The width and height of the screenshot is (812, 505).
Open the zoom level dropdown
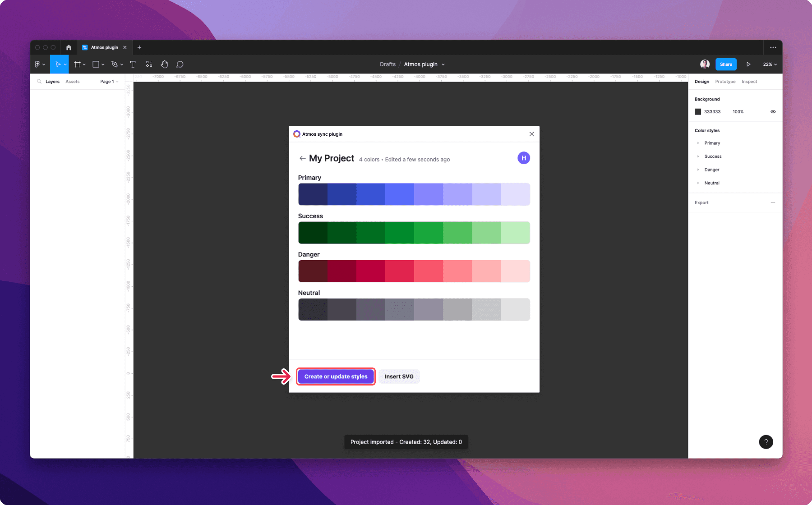769,64
